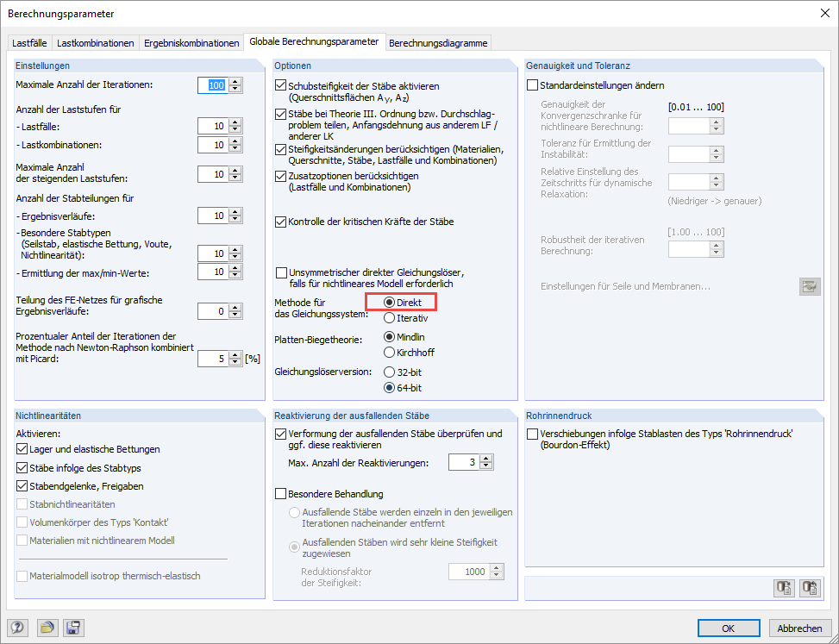
Task: Click the Genauigkeit der Konvergenzschranke field
Action: pos(689,126)
